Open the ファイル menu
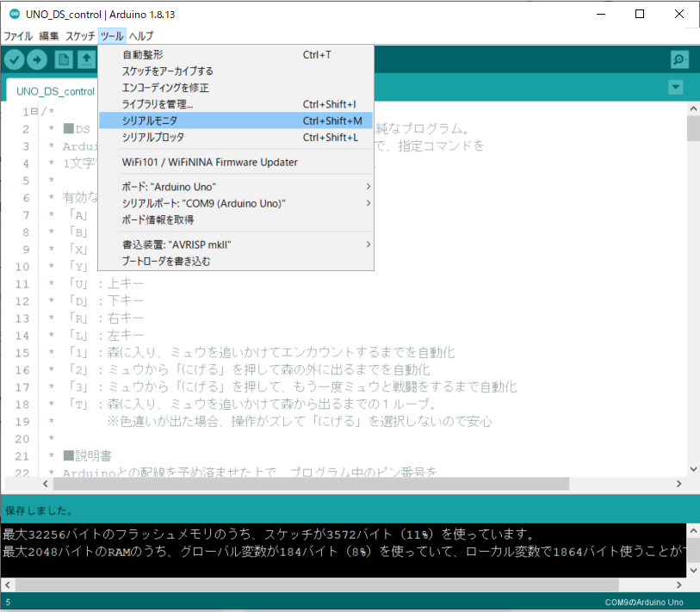 [x=18, y=35]
